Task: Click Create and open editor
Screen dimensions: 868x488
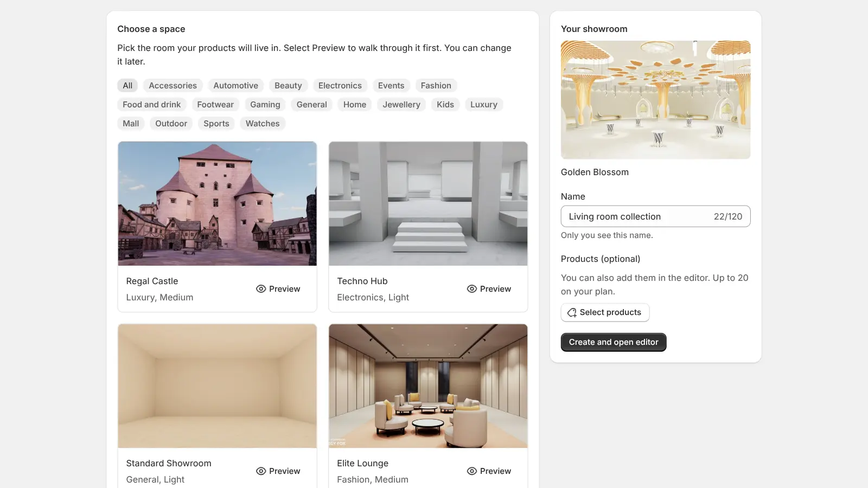Action: point(614,342)
